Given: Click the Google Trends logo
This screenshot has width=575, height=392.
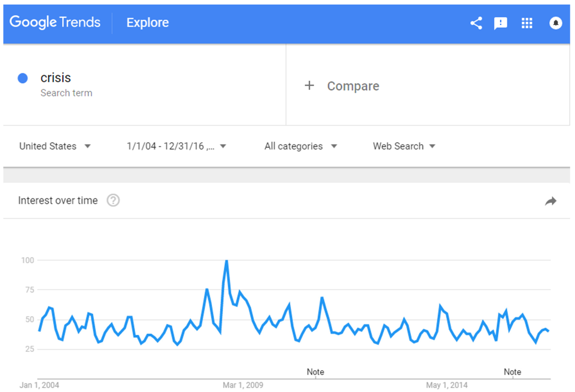Looking at the screenshot, I should [x=55, y=22].
